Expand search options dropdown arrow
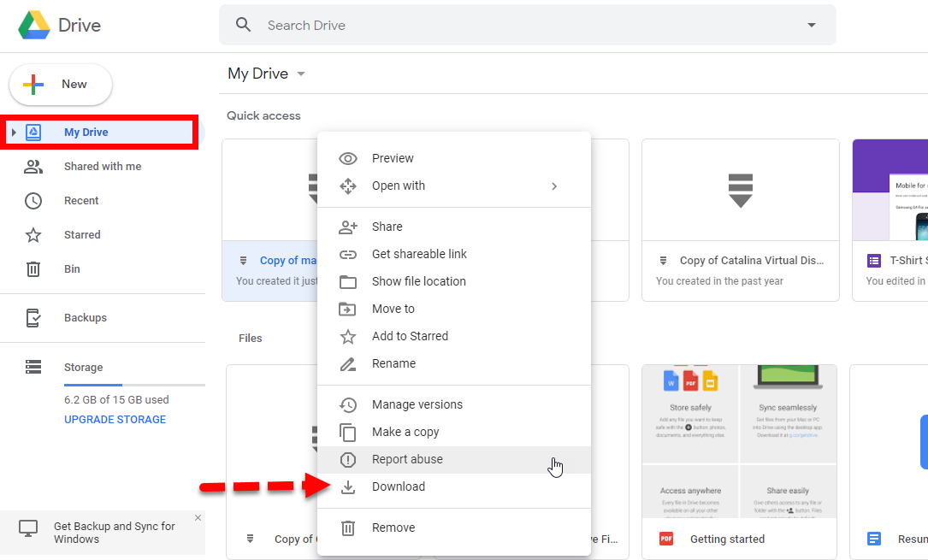This screenshot has height=560, width=928. (x=811, y=26)
